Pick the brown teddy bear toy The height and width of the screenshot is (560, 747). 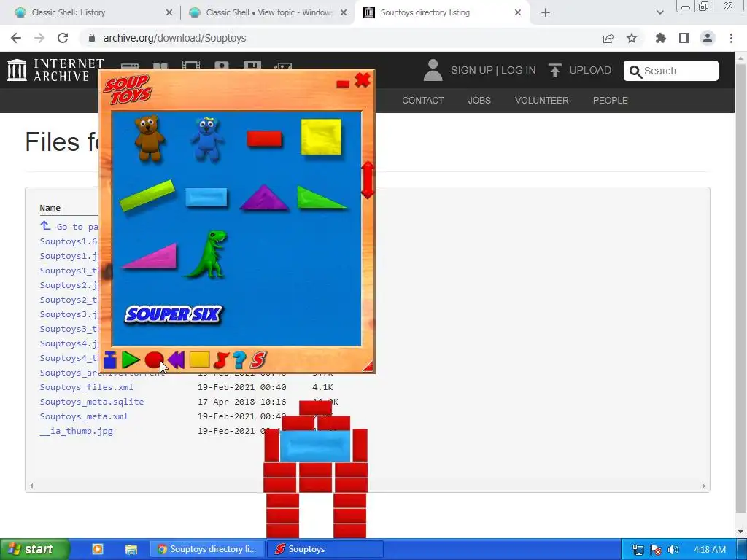click(150, 138)
